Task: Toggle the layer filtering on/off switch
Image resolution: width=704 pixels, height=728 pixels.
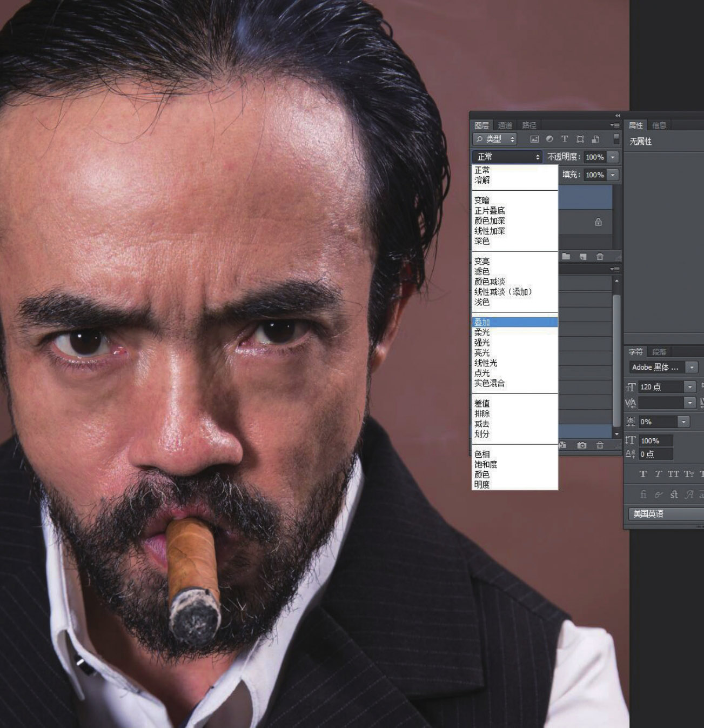Action: coord(616,139)
